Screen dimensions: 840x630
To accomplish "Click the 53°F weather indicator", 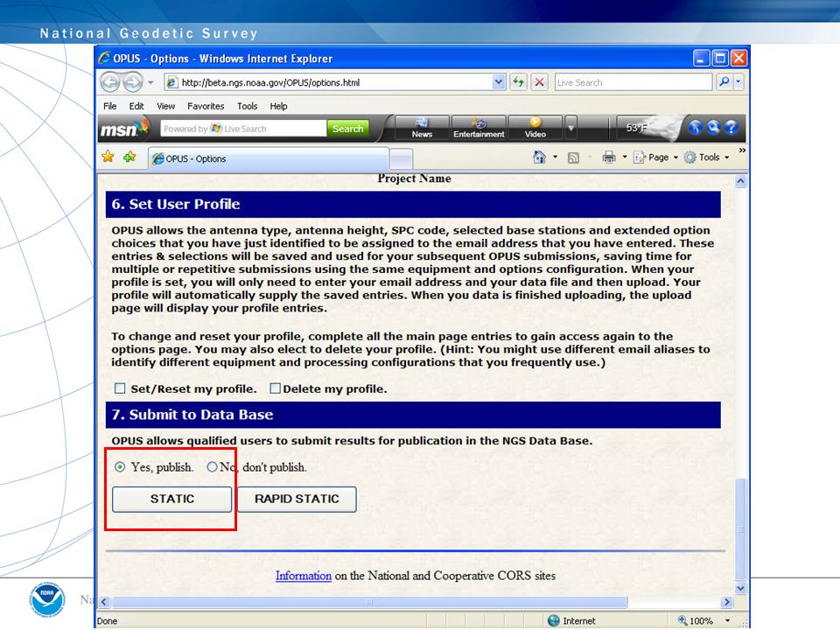I will click(x=637, y=128).
